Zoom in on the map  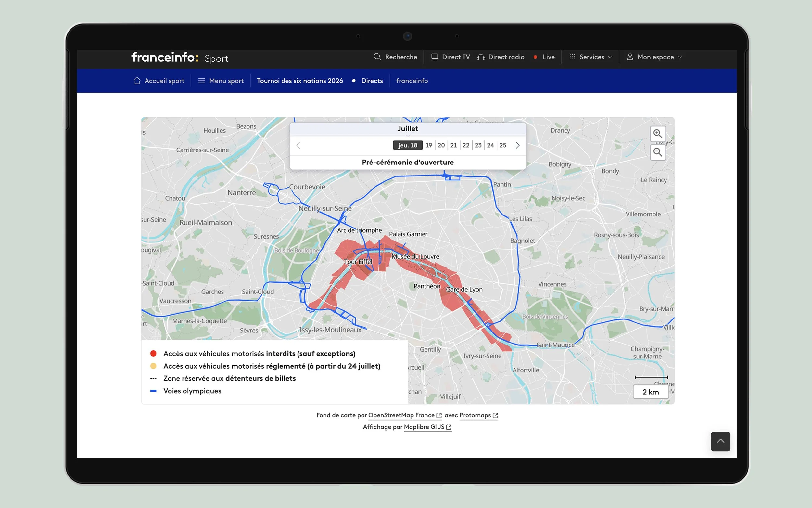[657, 134]
